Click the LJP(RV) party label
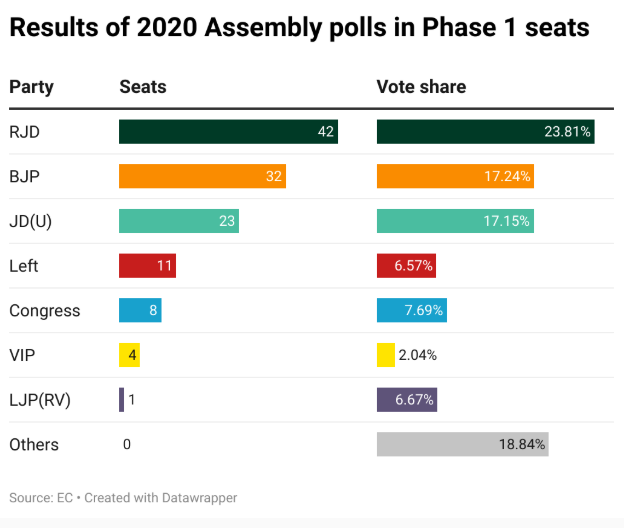 pos(40,400)
